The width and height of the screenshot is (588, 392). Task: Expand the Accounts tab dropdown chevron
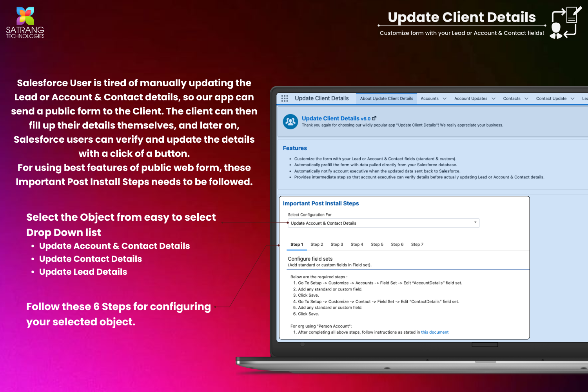click(445, 98)
